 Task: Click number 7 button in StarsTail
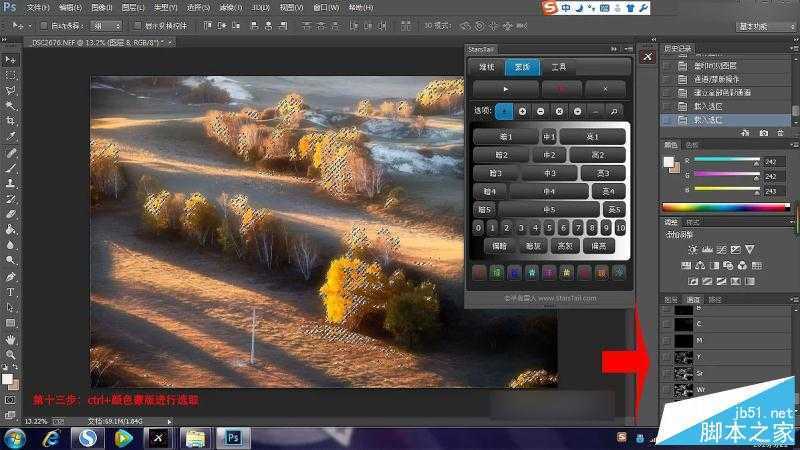pos(578,228)
